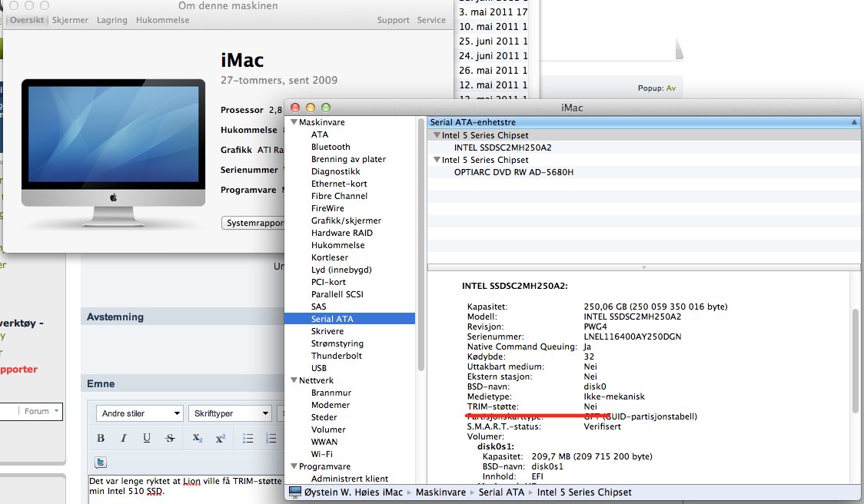Select Brenning av plater in sidebar
This screenshot has height=504, width=864.
tap(348, 159)
